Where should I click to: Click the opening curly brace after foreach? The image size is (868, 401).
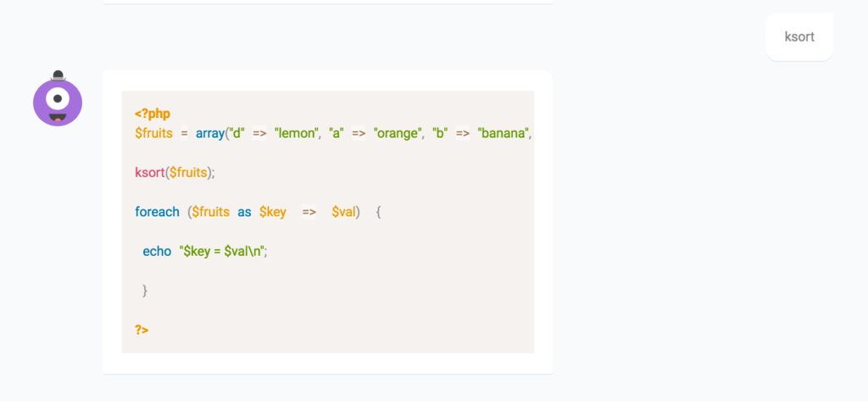click(378, 212)
